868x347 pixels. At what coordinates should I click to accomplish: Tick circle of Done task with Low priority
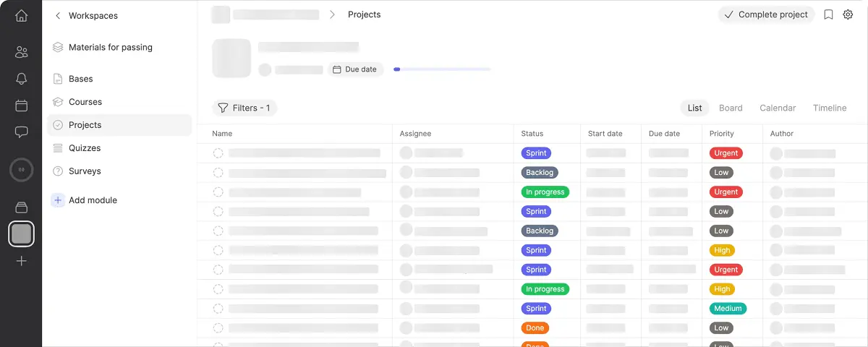pos(218,328)
